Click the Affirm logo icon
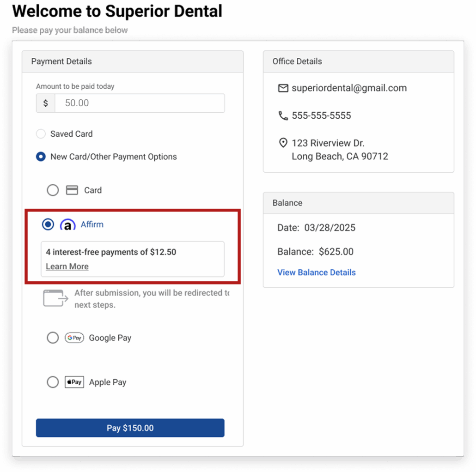 67,225
